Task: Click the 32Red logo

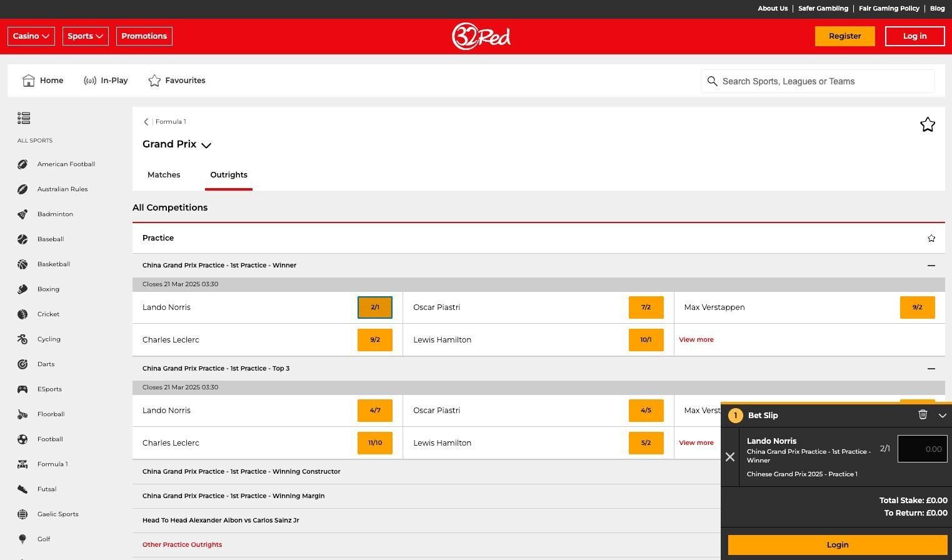Action: tap(481, 36)
